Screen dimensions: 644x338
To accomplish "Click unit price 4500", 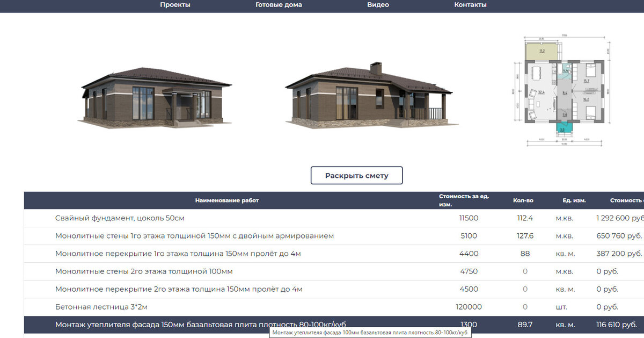I will click(469, 289).
